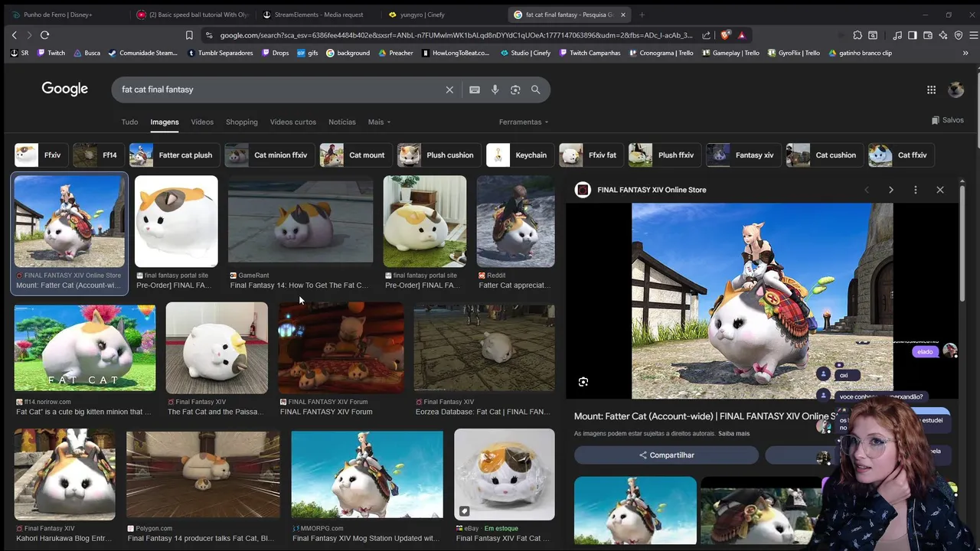980x551 pixels.
Task: Go to Google home via the logo
Action: point(65,89)
